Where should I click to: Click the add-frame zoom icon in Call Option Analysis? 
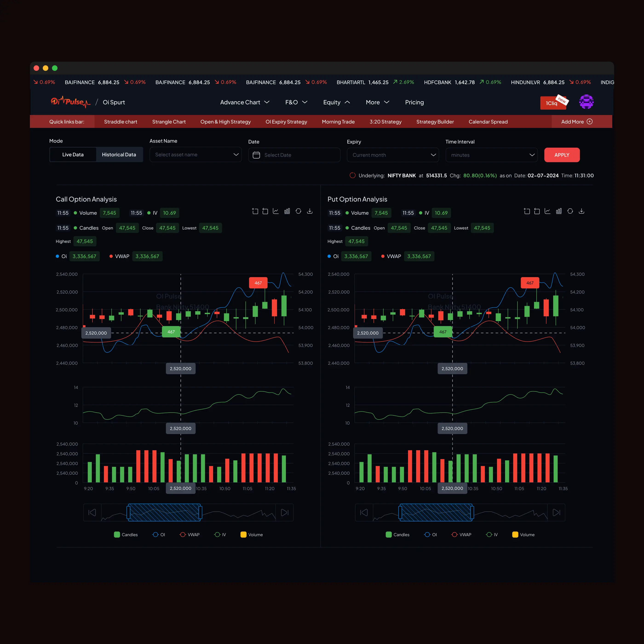point(255,211)
